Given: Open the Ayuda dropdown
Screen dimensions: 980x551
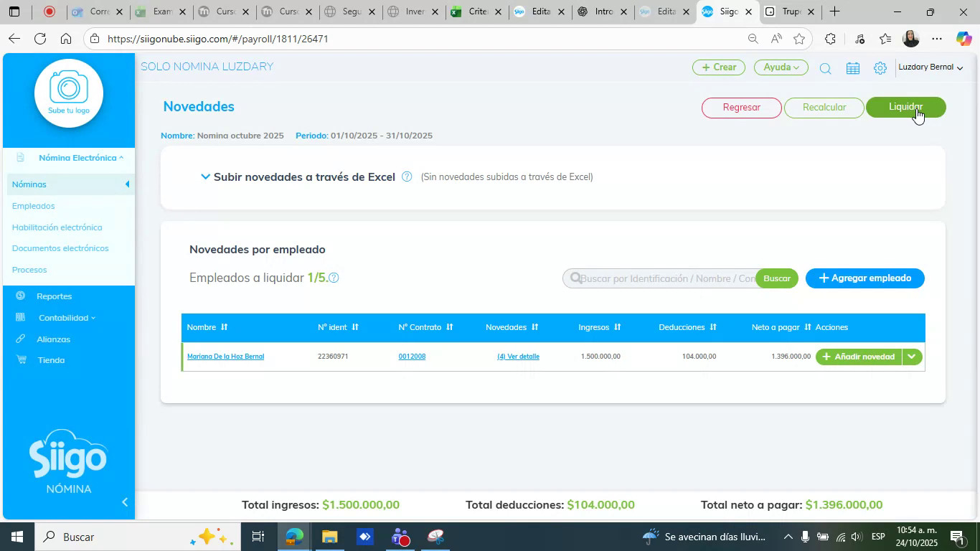Looking at the screenshot, I should [x=781, y=67].
